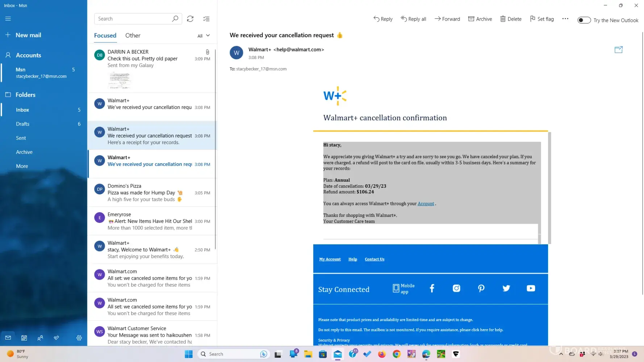Image resolution: width=644 pixels, height=362 pixels.
Task: Delete the open Walmart+ email
Action: (x=511, y=19)
